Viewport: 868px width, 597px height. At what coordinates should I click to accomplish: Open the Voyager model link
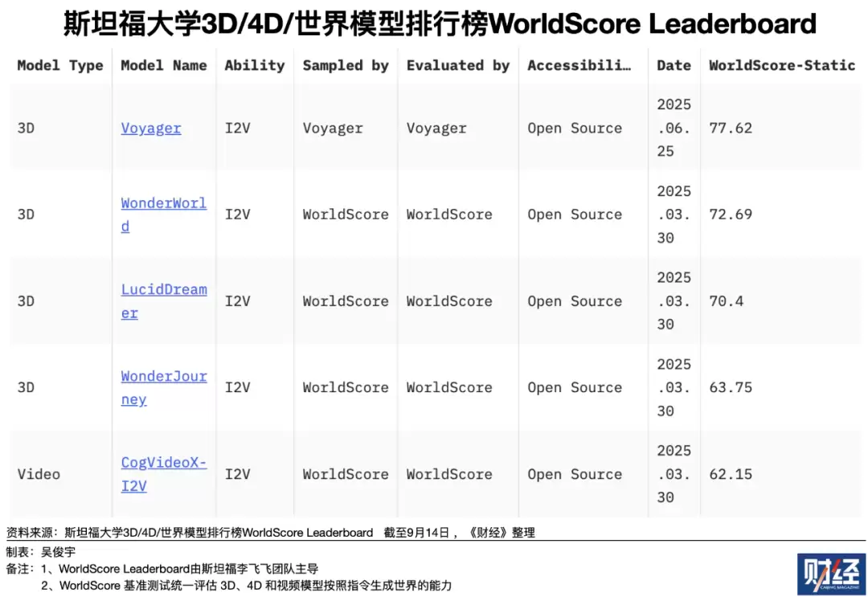click(x=151, y=128)
